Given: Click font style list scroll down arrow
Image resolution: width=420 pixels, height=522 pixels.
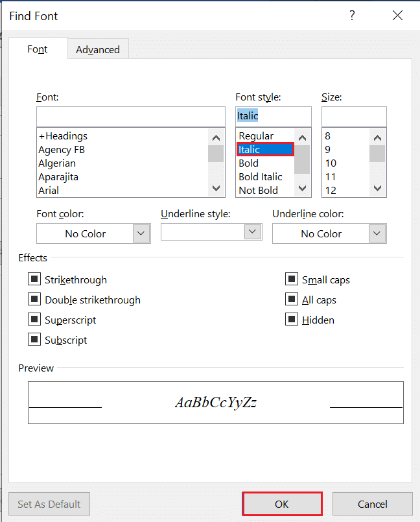Looking at the screenshot, I should coord(302,188).
